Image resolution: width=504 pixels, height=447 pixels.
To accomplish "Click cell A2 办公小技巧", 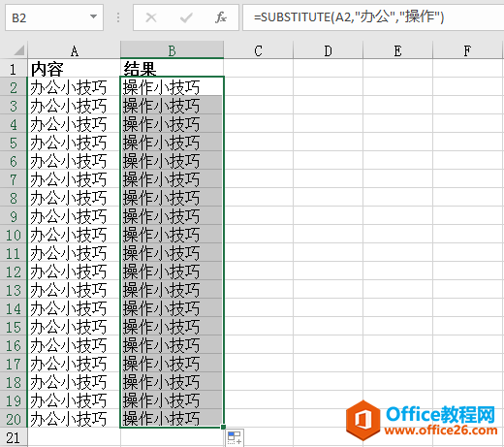I will coord(74,86).
